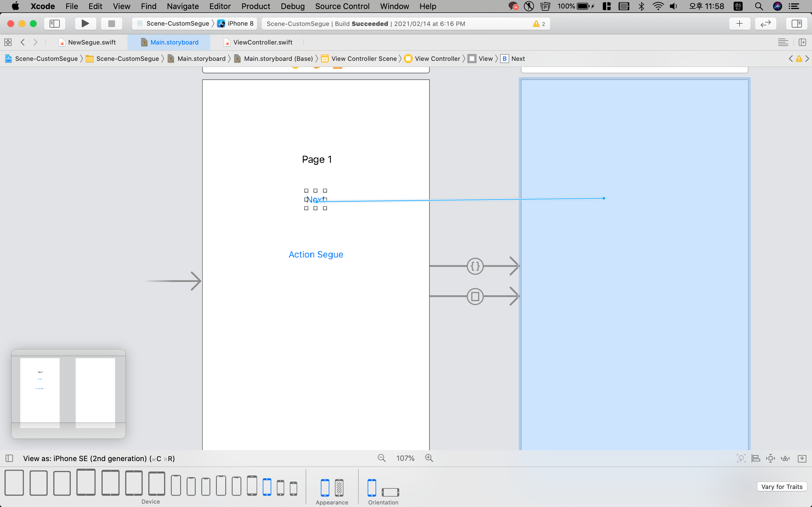Screen dimensions: 812x507
Task: Click the custom segue curly-brace icon
Action: point(475,266)
